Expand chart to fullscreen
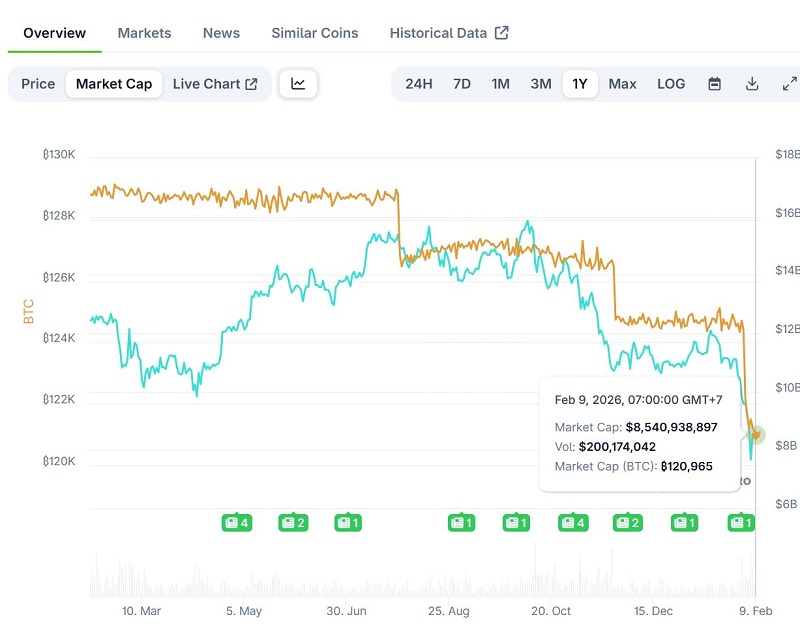The width and height of the screenshot is (800, 632). (790, 84)
